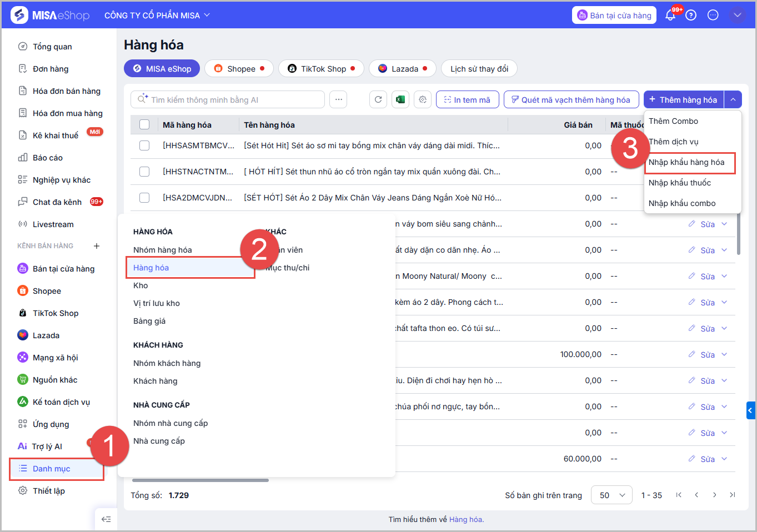Screen dimensions: 757x532
Task: Open the notifications bell
Action: 670,15
